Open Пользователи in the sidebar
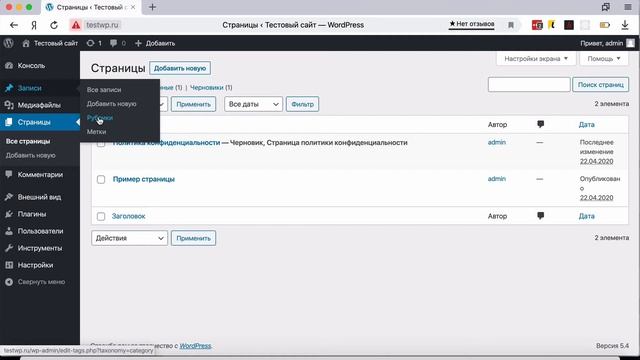Screen dimensions: 640x360 [40, 231]
